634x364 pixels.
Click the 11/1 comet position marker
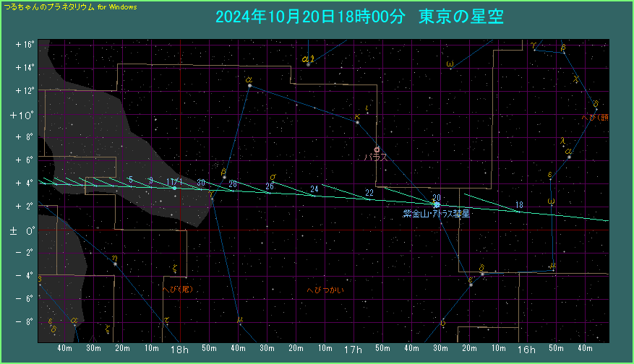click(x=174, y=188)
